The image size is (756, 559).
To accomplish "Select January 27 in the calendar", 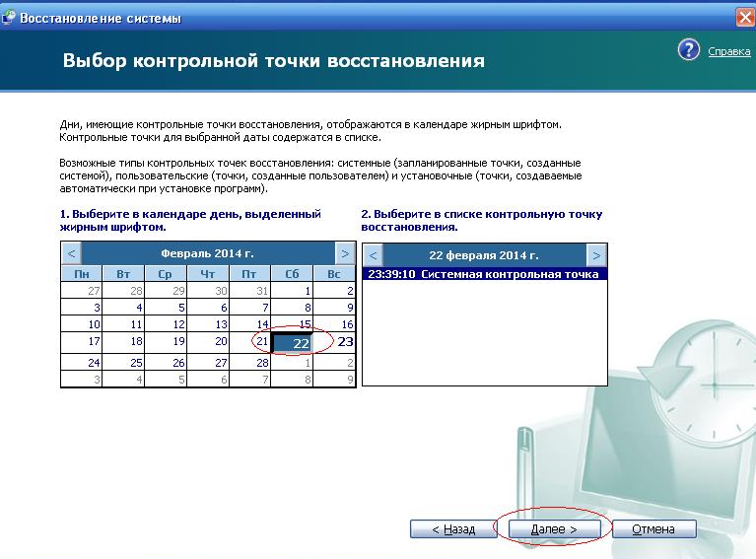I will click(x=82, y=291).
